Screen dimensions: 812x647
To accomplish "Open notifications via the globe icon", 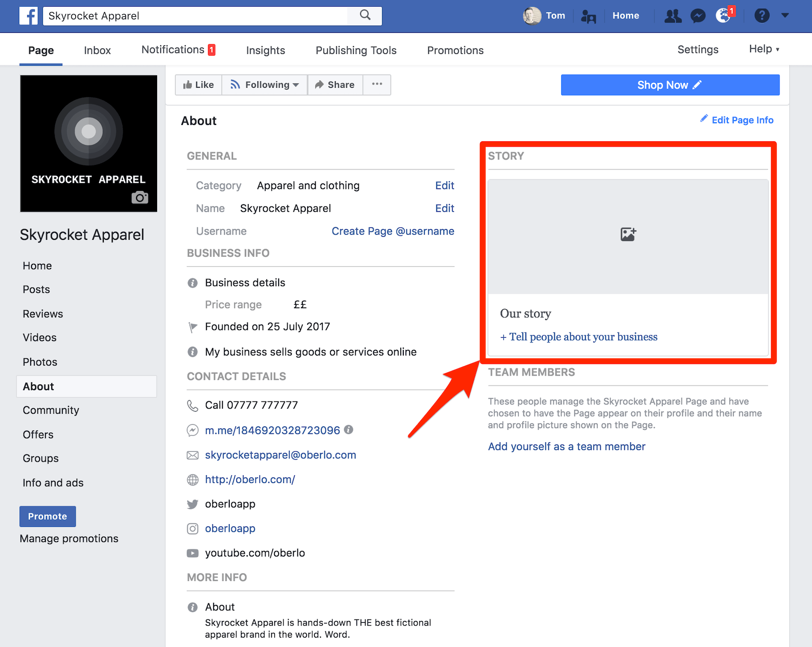I will (723, 16).
